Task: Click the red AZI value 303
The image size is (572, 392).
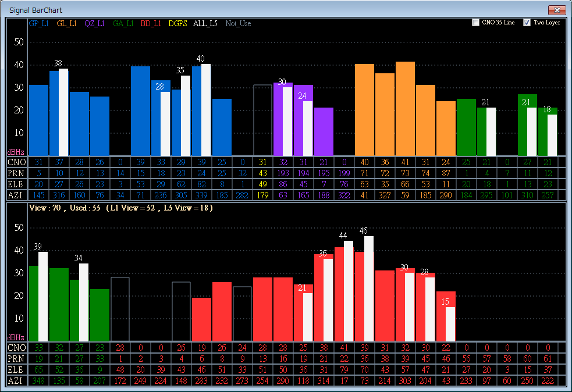Action: (x=406, y=381)
